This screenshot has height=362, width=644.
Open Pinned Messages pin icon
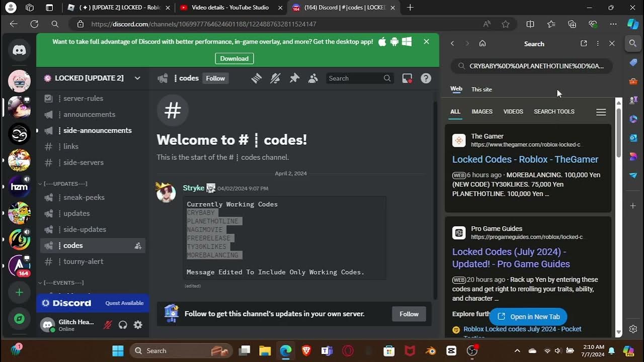tap(294, 78)
